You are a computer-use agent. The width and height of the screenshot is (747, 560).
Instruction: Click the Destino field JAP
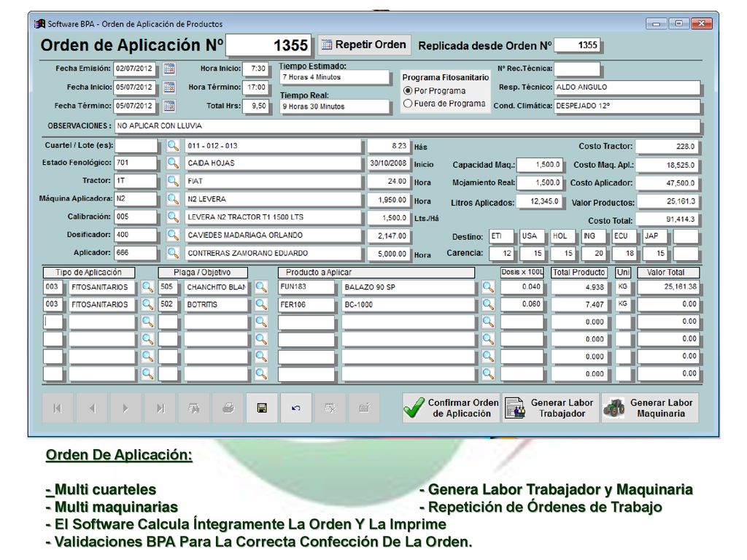click(x=655, y=236)
